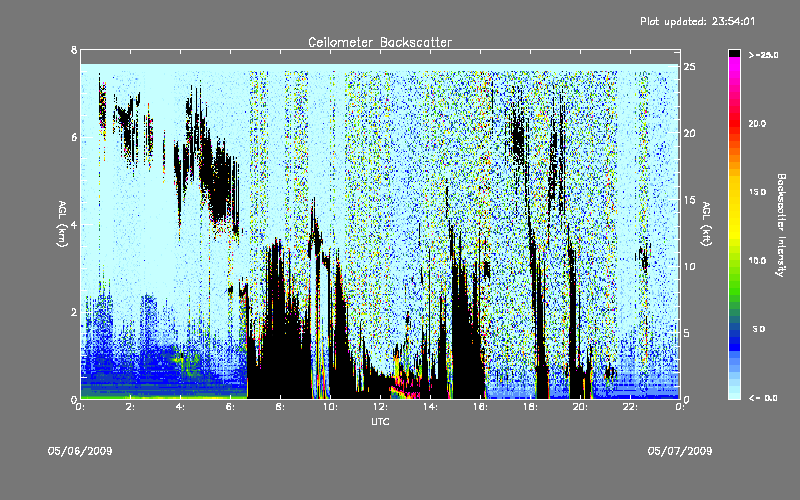This screenshot has width=800, height=500.
Task: Click the '15' kft tick on the right axis
Action: 689,200
